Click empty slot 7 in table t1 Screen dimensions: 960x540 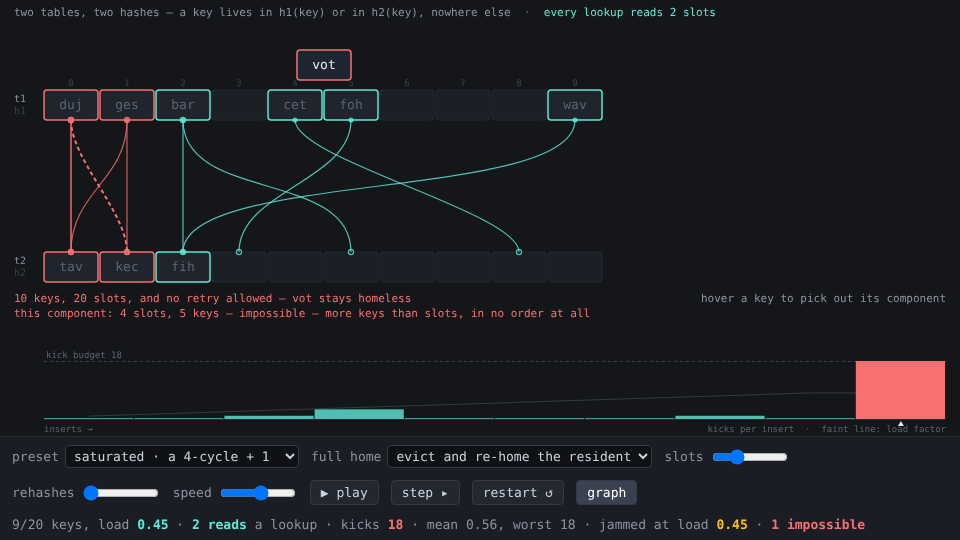[463, 105]
